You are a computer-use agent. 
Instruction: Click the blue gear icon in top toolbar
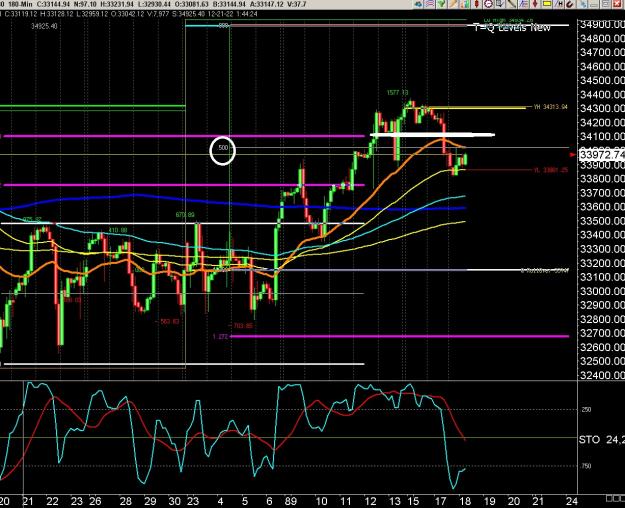click(418, 4)
